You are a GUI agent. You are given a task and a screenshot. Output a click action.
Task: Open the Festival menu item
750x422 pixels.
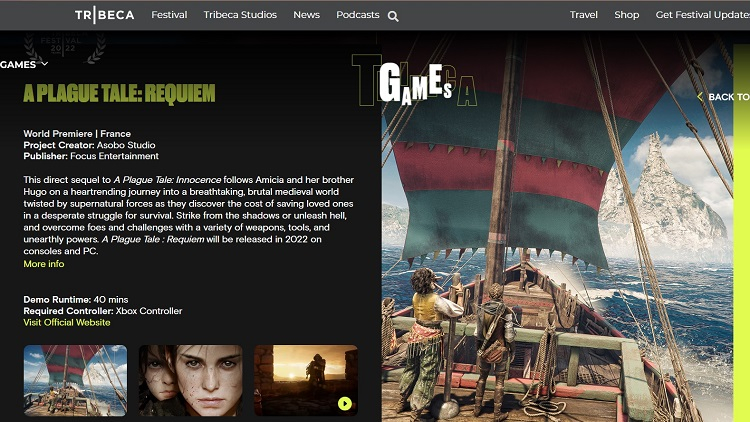169,15
